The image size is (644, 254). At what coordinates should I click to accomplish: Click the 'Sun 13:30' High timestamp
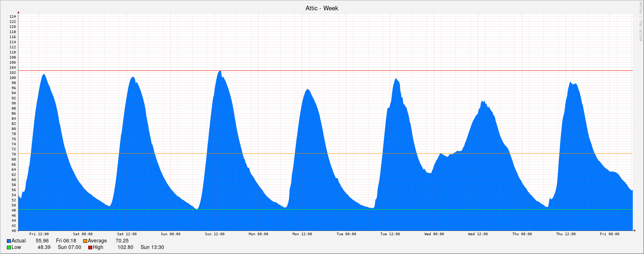pos(152,247)
